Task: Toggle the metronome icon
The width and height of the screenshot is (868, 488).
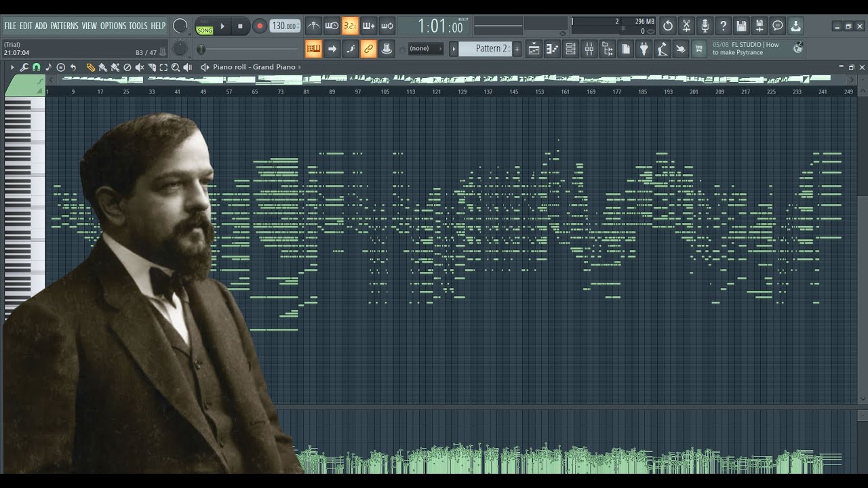Action: point(313,26)
